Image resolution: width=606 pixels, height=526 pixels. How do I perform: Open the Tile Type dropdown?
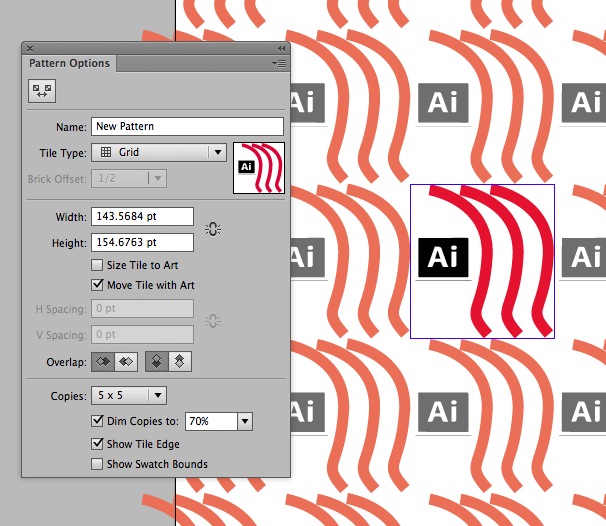point(159,152)
